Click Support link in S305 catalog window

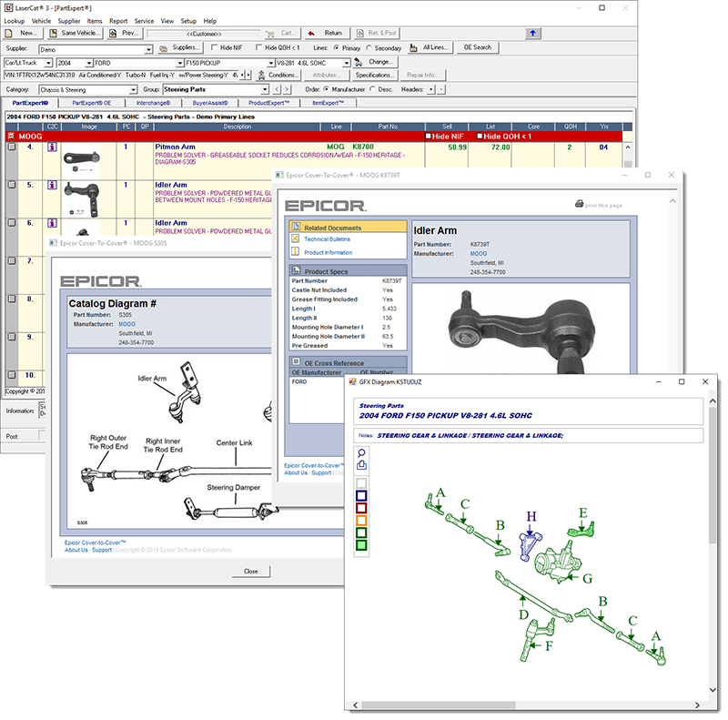[102, 550]
